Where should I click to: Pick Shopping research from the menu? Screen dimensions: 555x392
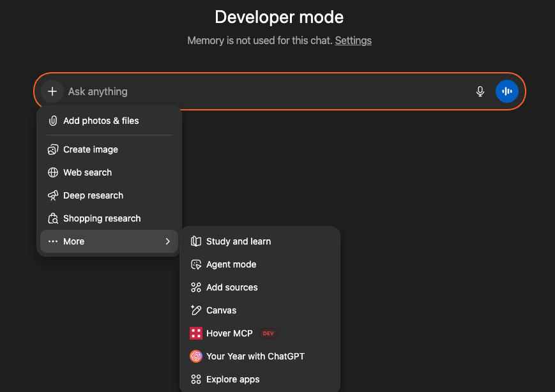coord(109,218)
